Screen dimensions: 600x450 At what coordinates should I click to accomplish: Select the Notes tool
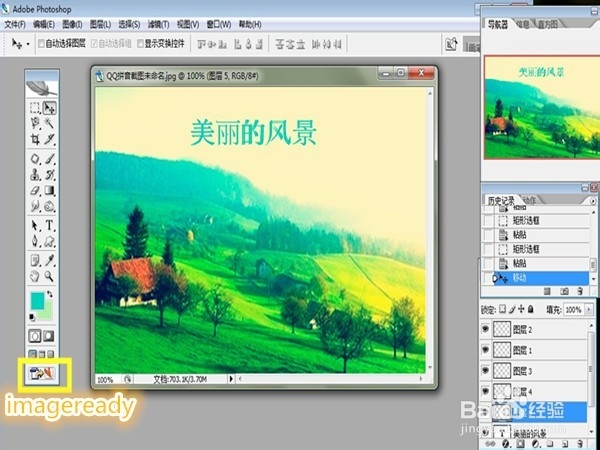[x=35, y=261]
